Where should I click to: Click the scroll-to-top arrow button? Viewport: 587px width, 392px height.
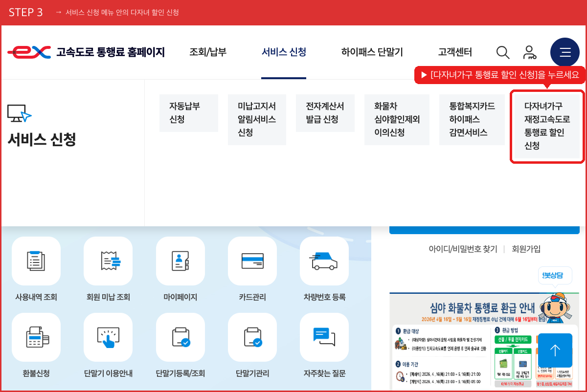pyautogui.click(x=555, y=350)
